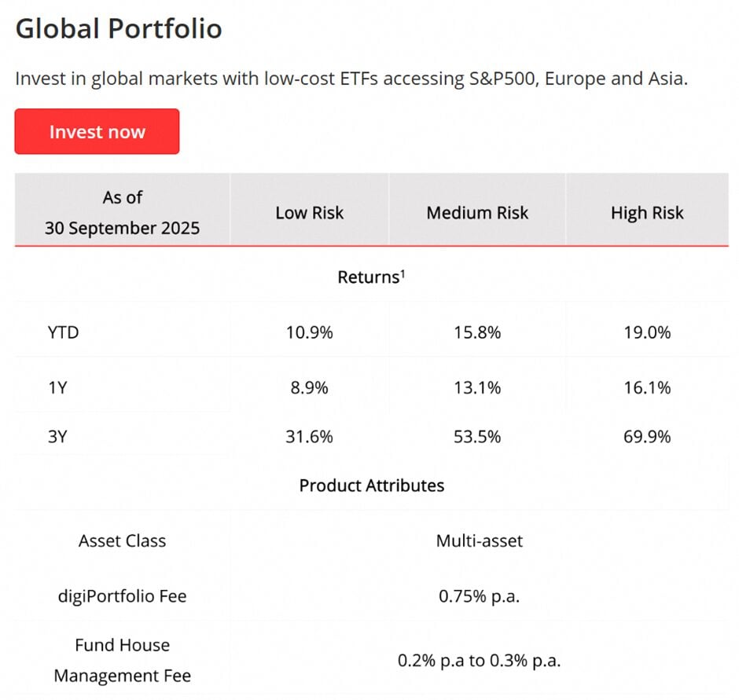Select the High Risk column header
This screenshot has height=700, width=739.
click(x=647, y=213)
